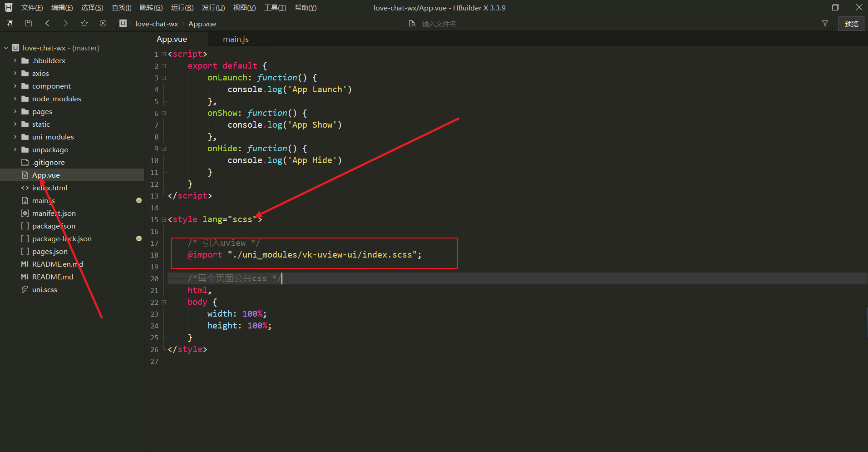The height and width of the screenshot is (452, 868).
Task: Go forward with the right arrow icon
Action: pyautogui.click(x=66, y=23)
